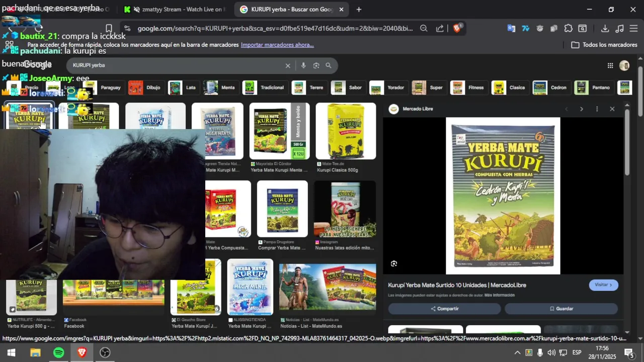644x362 pixels.
Task: Filter images by Paraguay chip
Action: point(104,87)
